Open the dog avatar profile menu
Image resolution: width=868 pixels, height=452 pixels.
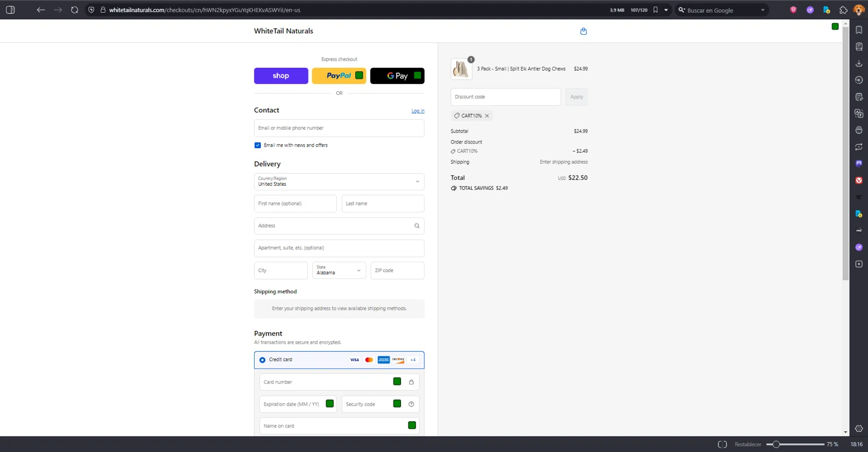(x=859, y=10)
